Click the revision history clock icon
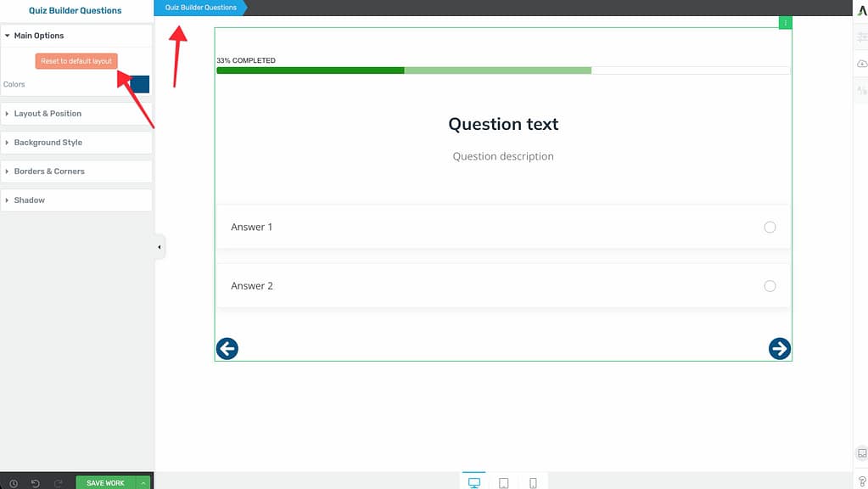 13,483
